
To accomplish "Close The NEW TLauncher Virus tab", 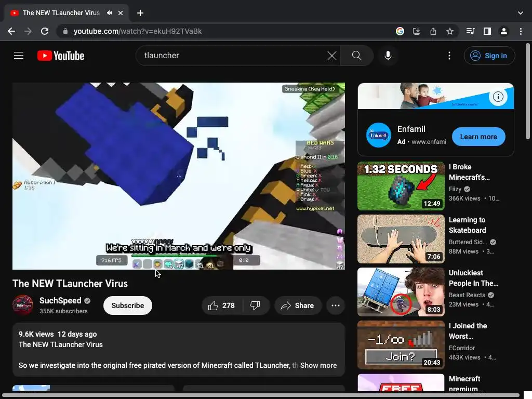I will [x=121, y=13].
